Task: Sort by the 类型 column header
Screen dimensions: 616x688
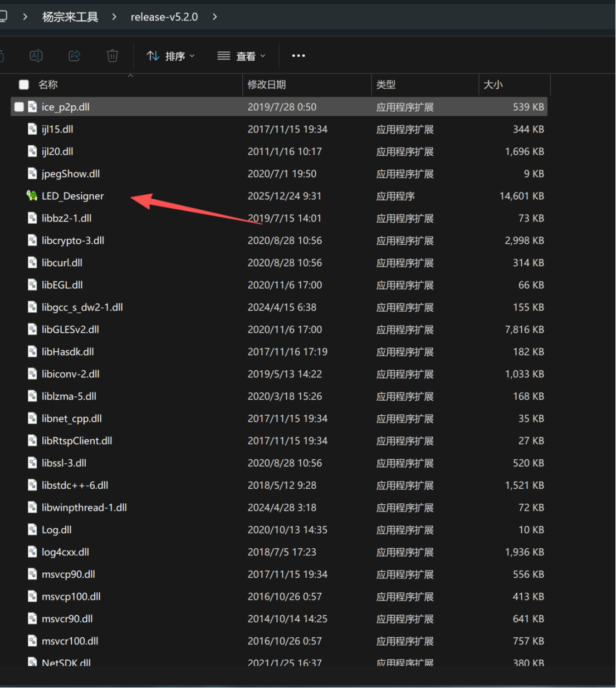Action: pos(386,85)
